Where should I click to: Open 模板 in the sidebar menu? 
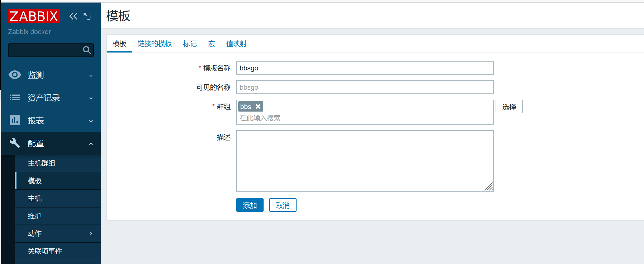pos(58,181)
